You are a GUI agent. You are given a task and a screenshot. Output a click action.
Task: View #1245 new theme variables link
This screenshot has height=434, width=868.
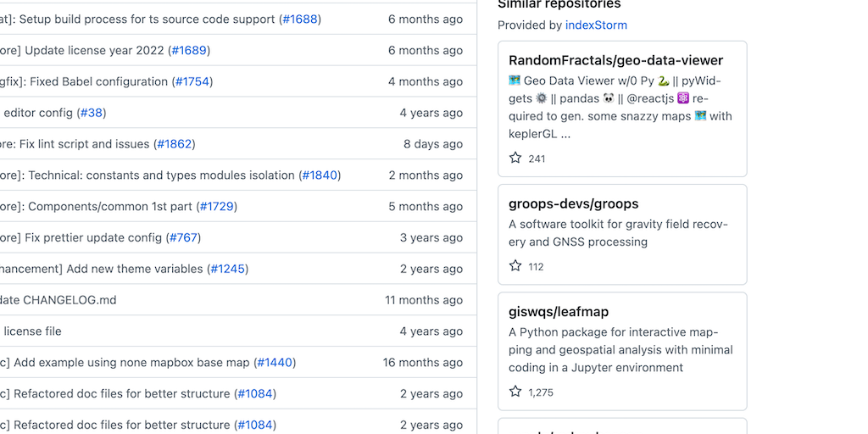pyautogui.click(x=227, y=269)
